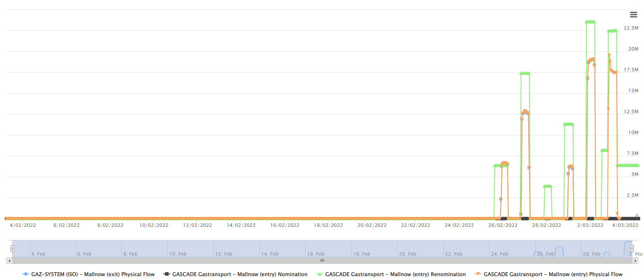Click the 20/02/2022 x-axis label
The height and width of the screenshot is (280, 644).
click(x=372, y=225)
